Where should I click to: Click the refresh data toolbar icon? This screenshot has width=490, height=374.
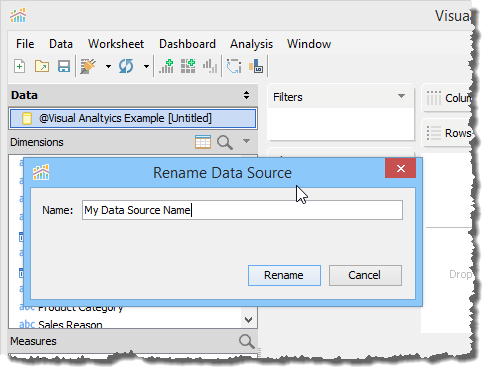(x=126, y=66)
